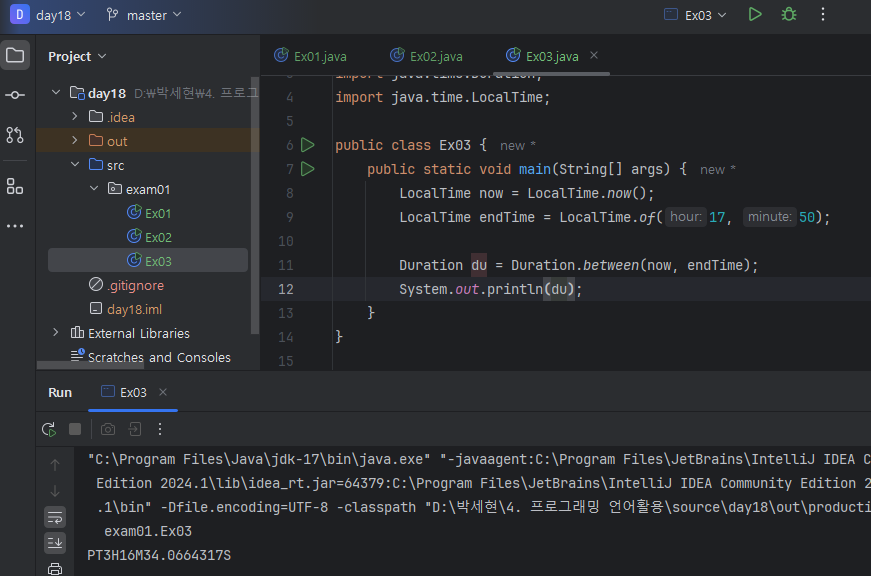The width and height of the screenshot is (871, 576).
Task: Open the Structure tool window
Action: pyautogui.click(x=15, y=186)
